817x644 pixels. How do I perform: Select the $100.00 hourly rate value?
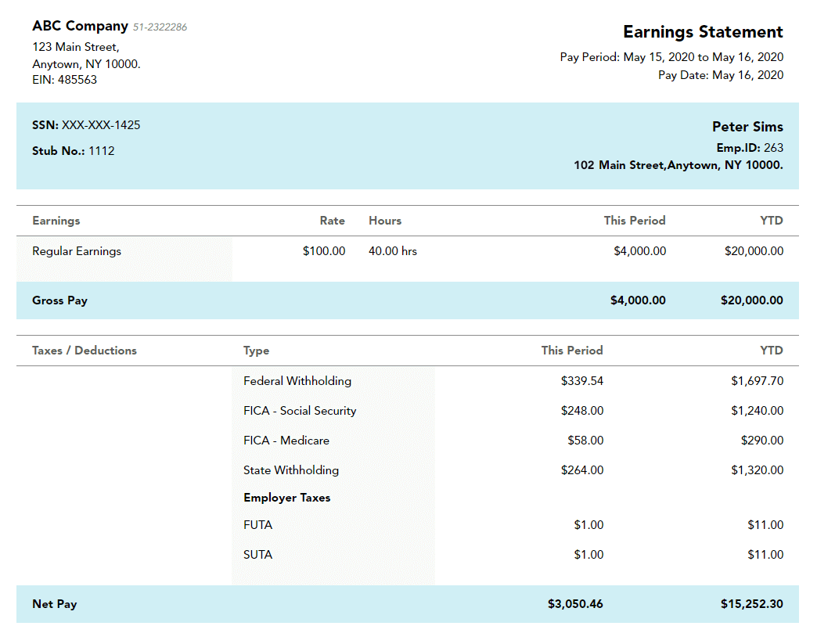coord(324,251)
